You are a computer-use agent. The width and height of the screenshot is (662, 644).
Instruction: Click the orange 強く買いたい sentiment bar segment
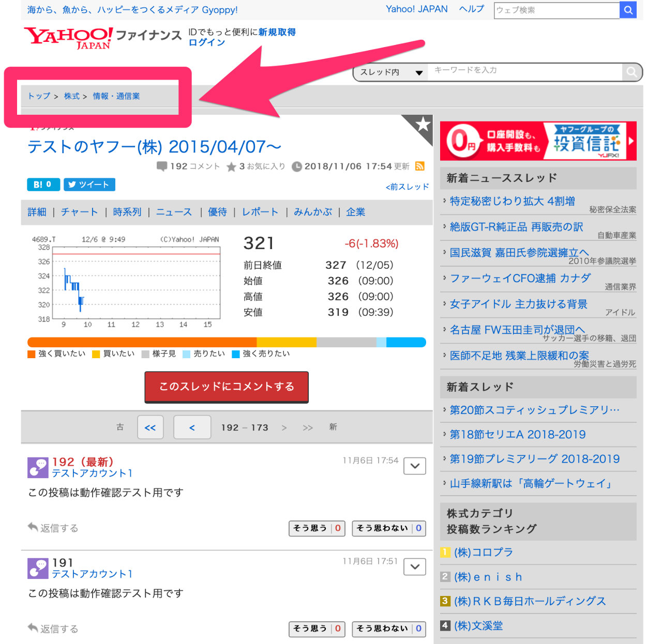pos(142,342)
